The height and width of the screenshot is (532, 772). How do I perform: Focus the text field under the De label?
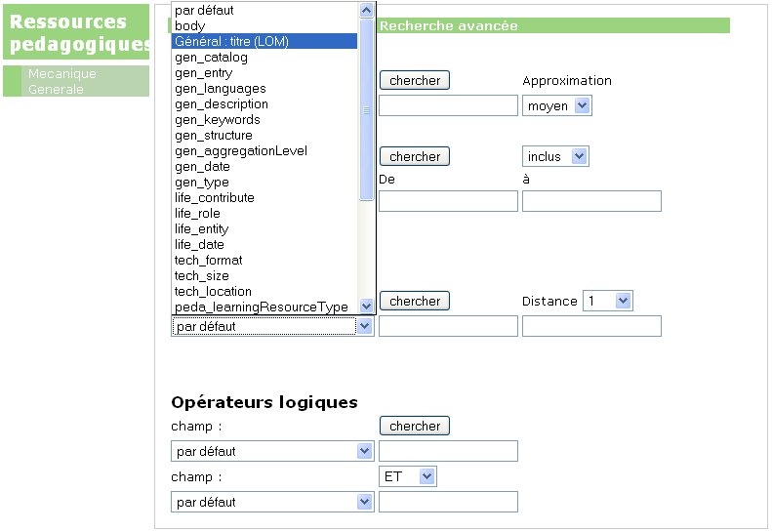[x=448, y=201]
